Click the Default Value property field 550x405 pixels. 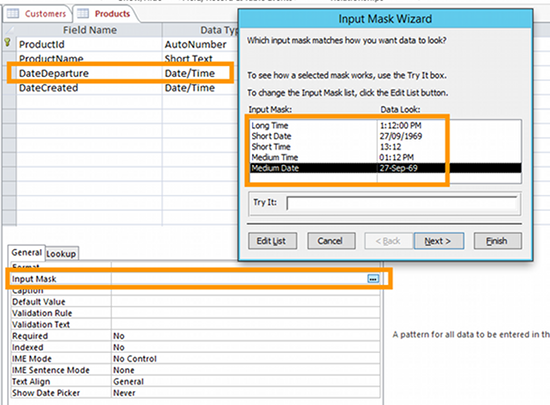click(x=246, y=302)
